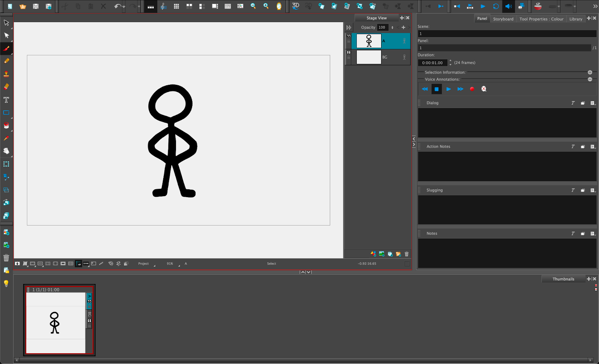Collapse the Voice Annotations section
The width and height of the screenshot is (599, 364).
pyautogui.click(x=590, y=79)
